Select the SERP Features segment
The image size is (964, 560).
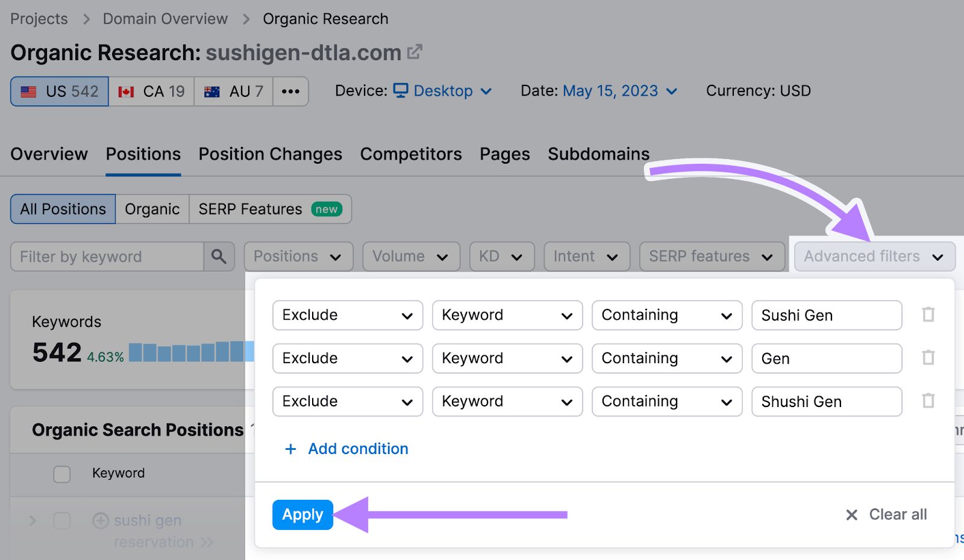coord(271,209)
